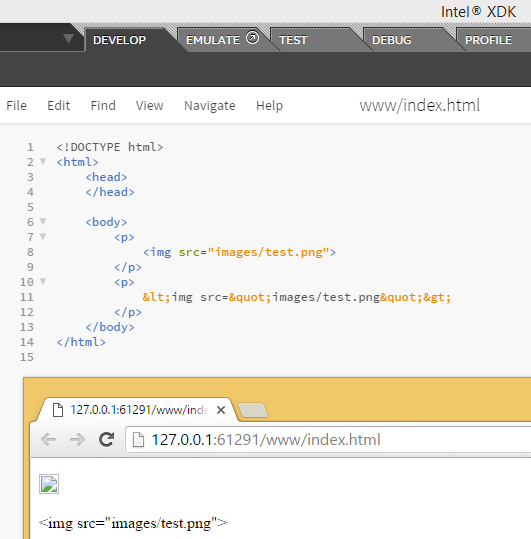This screenshot has height=539, width=531.
Task: Open the Edit menu
Action: click(x=58, y=106)
